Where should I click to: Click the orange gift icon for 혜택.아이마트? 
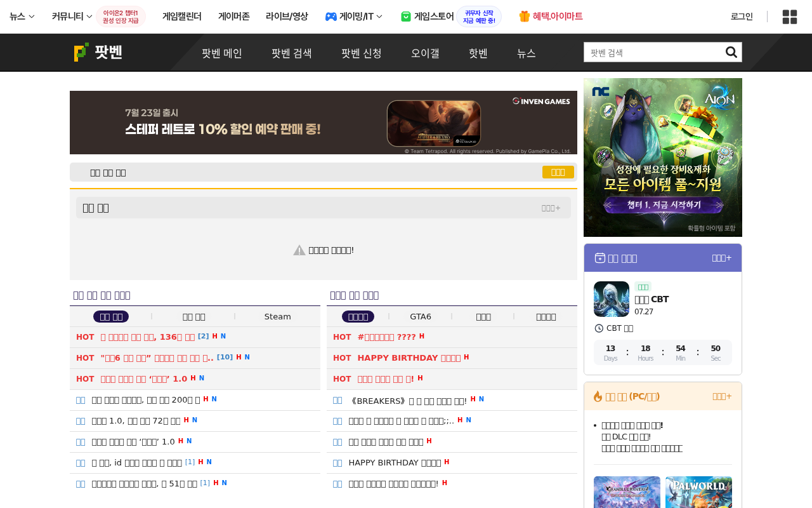(525, 17)
